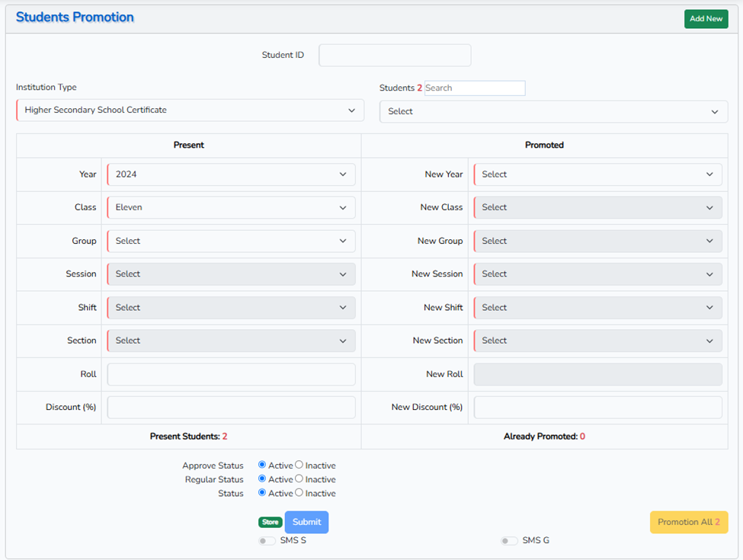
Task: Open the New Group dropdown
Action: tap(597, 241)
